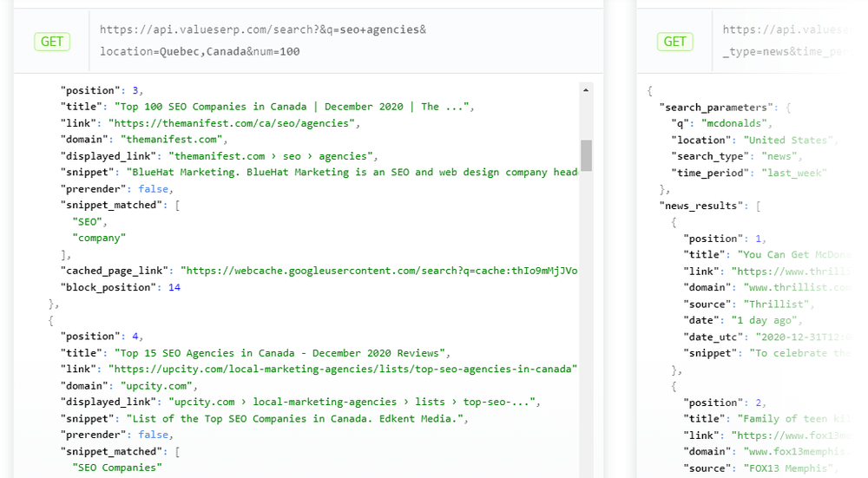This screenshot has height=478, width=868.
Task: Click the "position": 3 line
Action: tap(102, 90)
